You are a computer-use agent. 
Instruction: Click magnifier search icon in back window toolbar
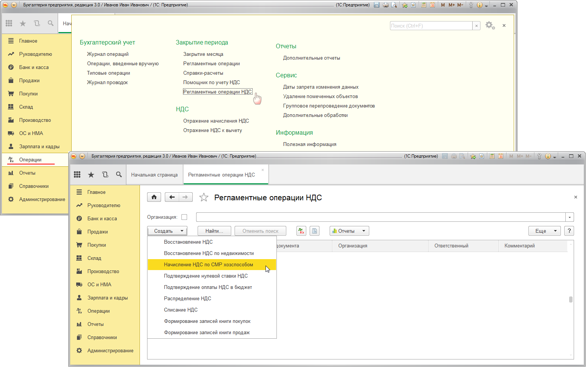(x=51, y=23)
